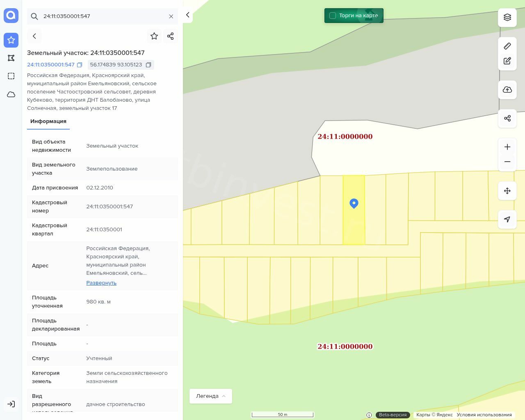Go back using the left arrow
Screen dimensions: 525x420
pyautogui.click(x=34, y=36)
